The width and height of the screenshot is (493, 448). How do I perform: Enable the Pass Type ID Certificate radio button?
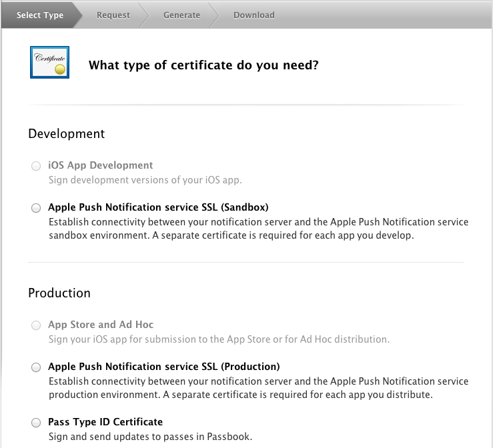pos(36,423)
